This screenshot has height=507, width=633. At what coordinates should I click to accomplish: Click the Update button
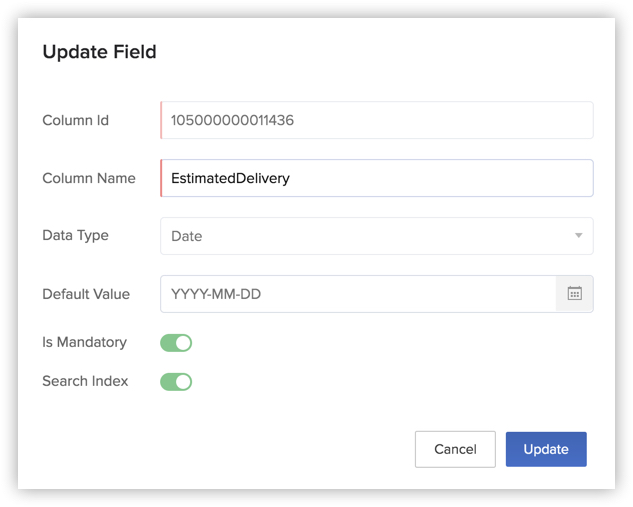click(546, 449)
